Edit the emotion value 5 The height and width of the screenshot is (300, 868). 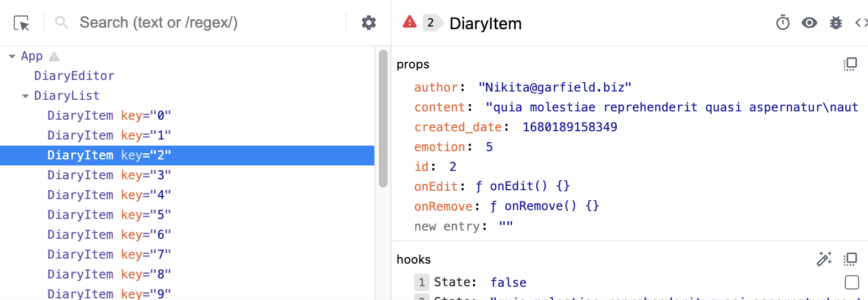coord(489,147)
